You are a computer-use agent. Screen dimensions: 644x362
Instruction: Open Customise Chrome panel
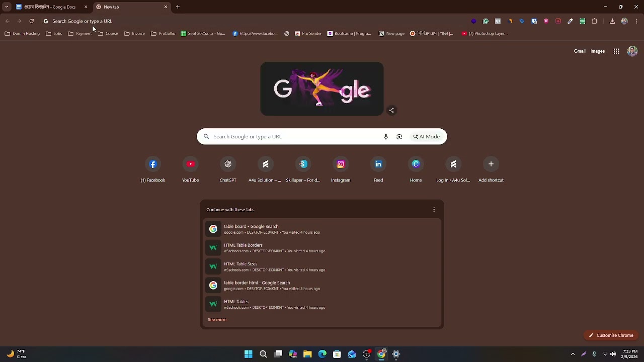coord(611,335)
